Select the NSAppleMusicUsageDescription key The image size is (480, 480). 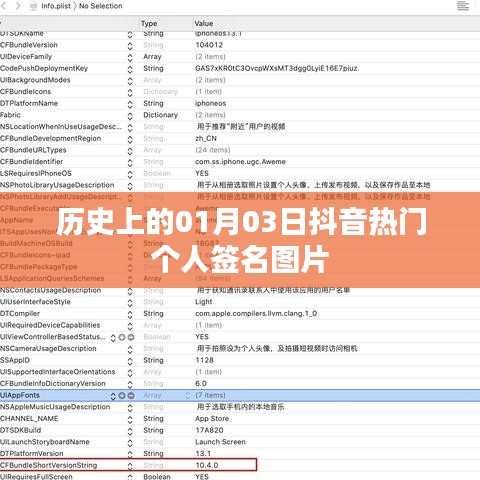coord(55,407)
